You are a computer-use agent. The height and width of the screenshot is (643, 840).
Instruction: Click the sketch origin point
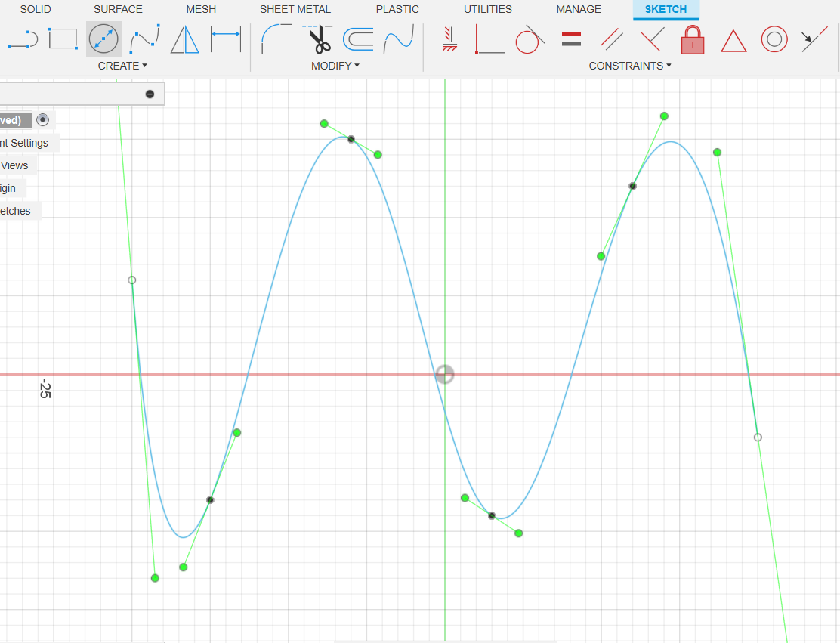[445, 375]
